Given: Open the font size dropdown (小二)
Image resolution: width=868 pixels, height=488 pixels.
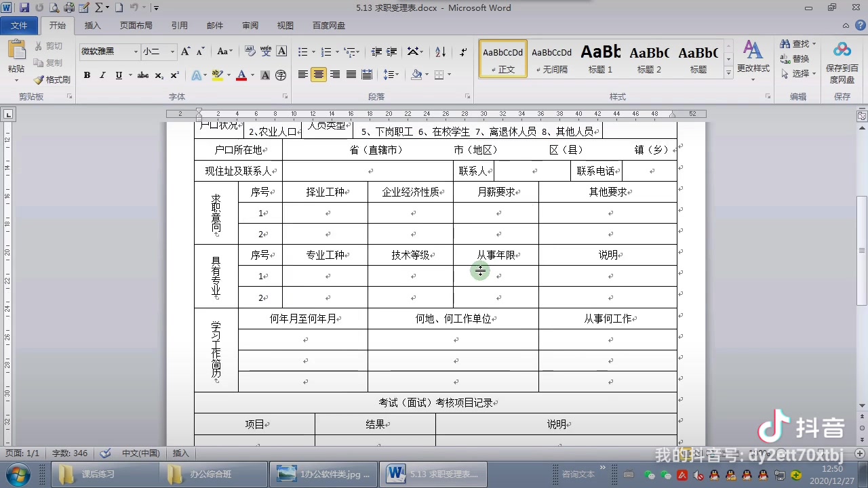Looking at the screenshot, I should coord(172,52).
